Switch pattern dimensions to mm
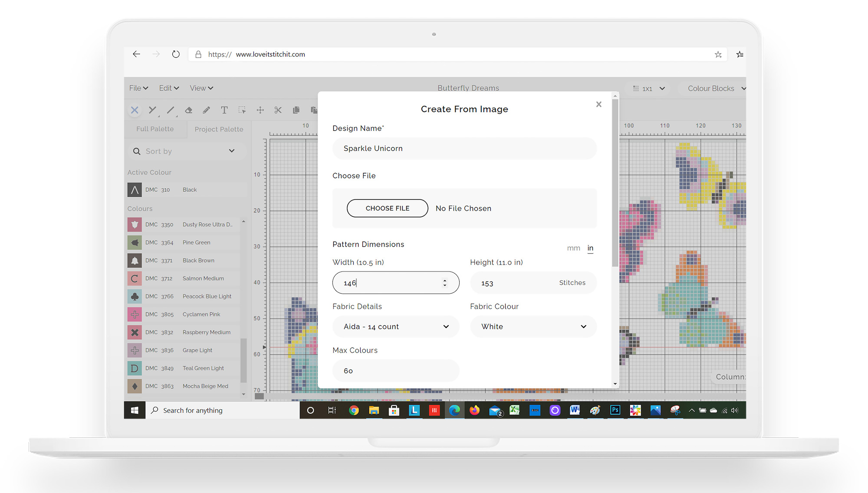This screenshot has width=868, height=493. [x=573, y=248]
